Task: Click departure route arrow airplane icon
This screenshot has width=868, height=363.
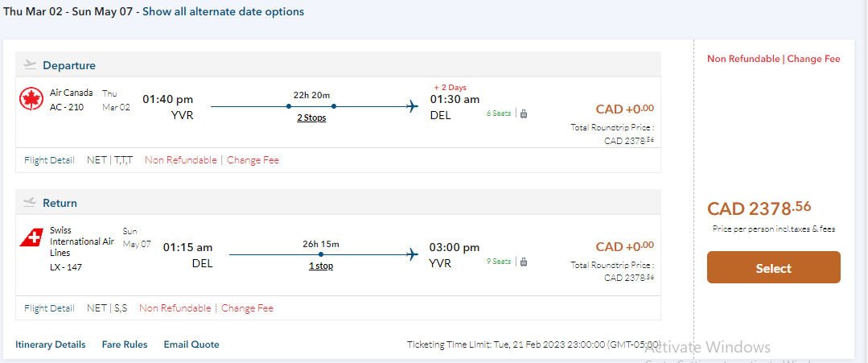Action: (412, 105)
